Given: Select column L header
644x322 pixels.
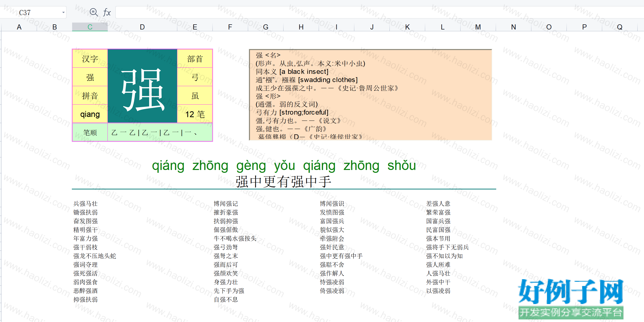Looking at the screenshot, I should pyautogui.click(x=443, y=27).
